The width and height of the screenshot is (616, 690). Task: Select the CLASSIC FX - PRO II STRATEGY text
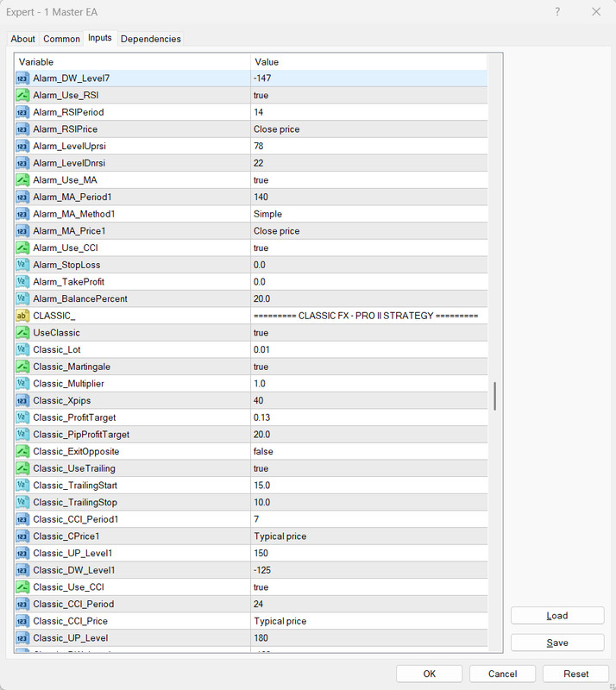(x=366, y=316)
